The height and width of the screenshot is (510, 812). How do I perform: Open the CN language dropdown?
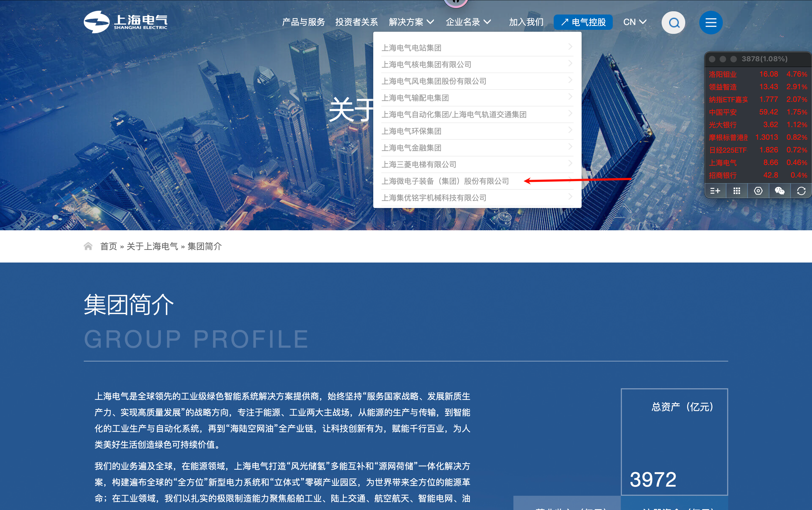point(634,22)
